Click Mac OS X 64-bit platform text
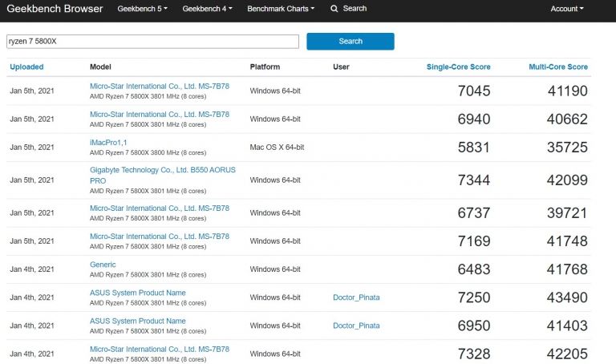Screen dimensions: 616x364 277,148
